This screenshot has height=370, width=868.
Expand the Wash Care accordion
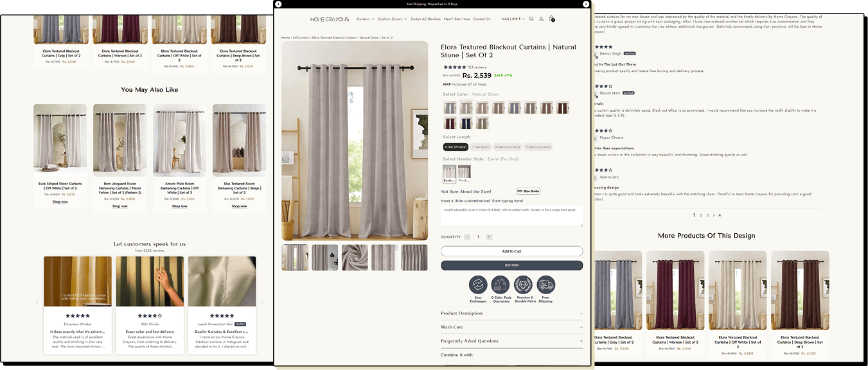[x=511, y=327]
